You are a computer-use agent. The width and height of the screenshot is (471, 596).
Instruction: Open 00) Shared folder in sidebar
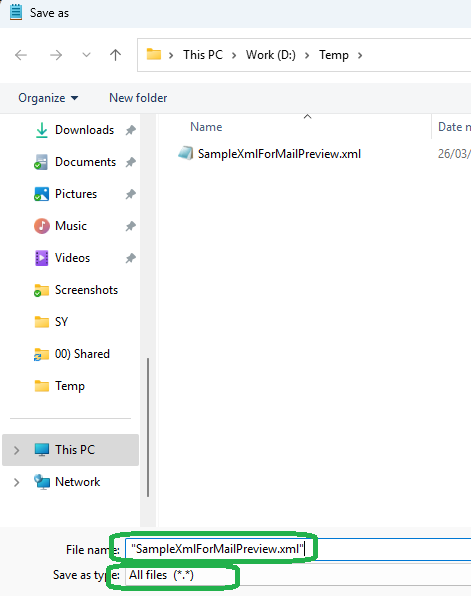tap(82, 354)
